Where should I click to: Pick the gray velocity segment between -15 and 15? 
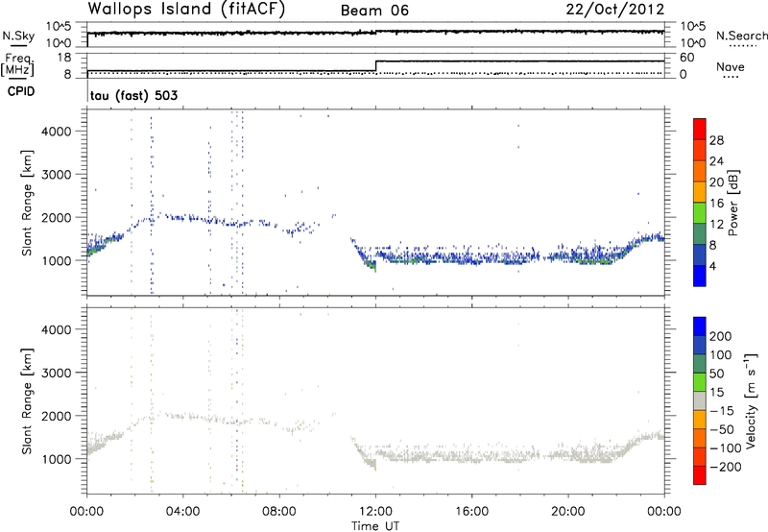pos(700,400)
